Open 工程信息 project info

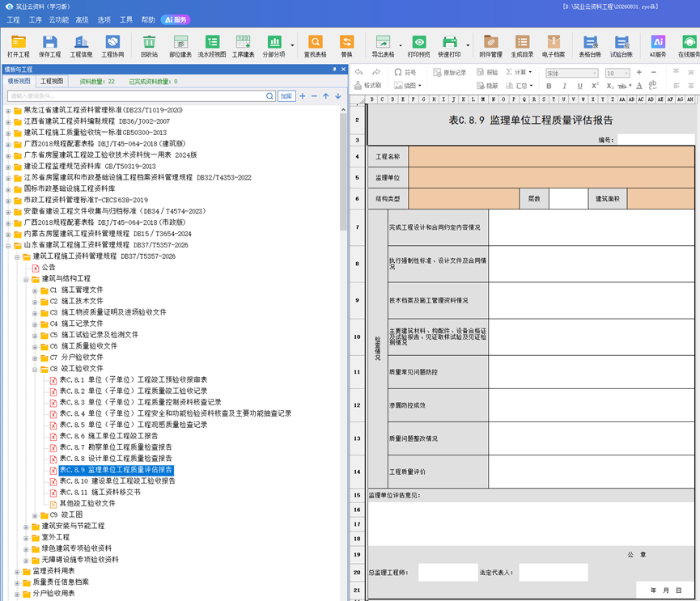(81, 46)
